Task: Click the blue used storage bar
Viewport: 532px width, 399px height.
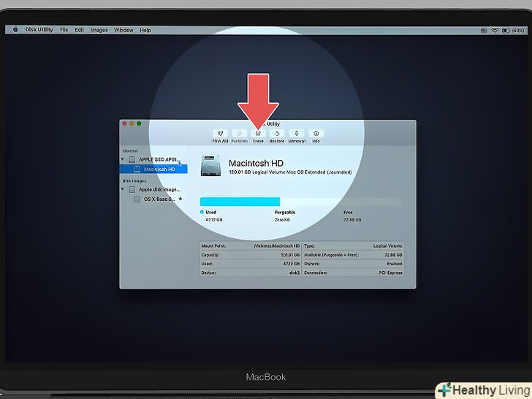Action: [240, 202]
